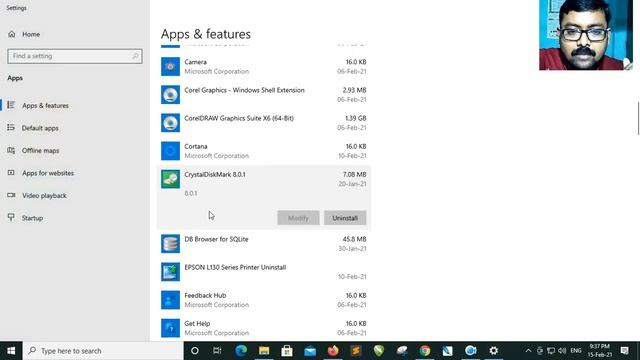This screenshot has height=360, width=640.
Task: Click the Video playback sidebar icon
Action: point(11,195)
